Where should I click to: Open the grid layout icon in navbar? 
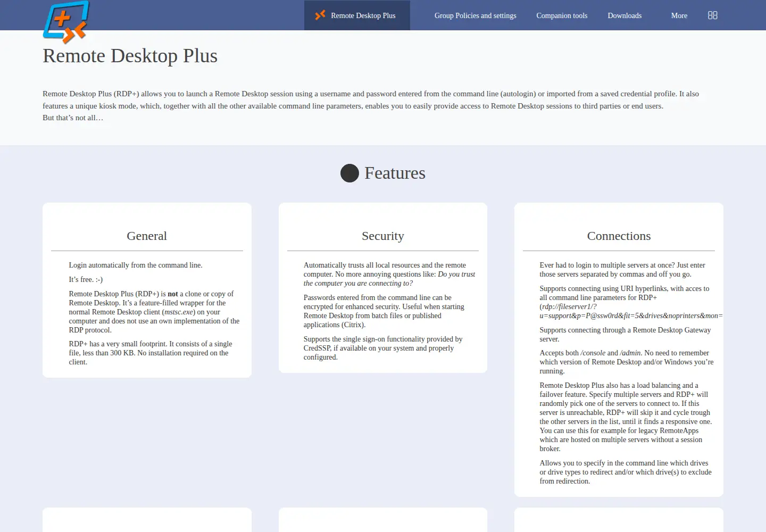point(713,15)
